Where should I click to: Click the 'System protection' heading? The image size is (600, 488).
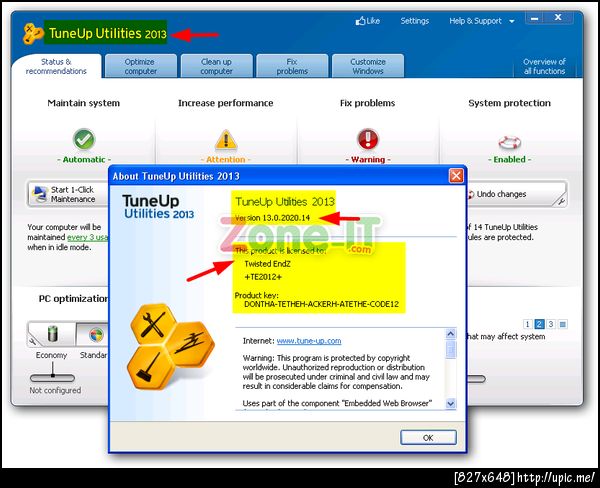tap(509, 103)
